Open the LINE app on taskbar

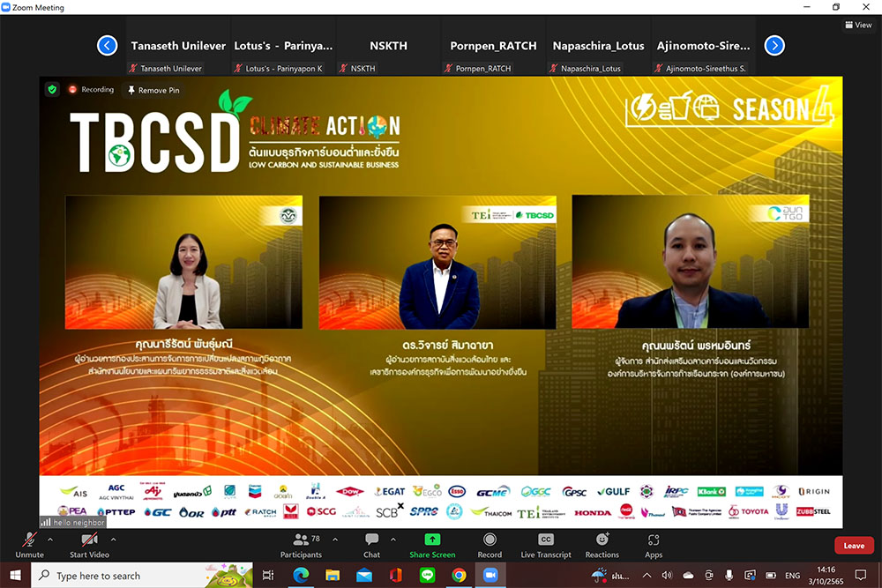point(428,575)
